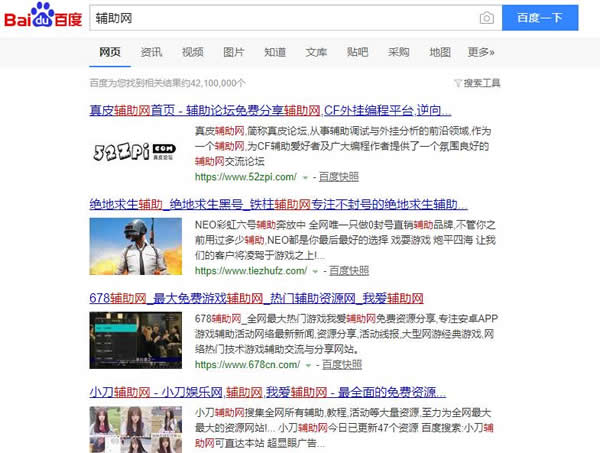Visit https://www.678cn.com/ URL
The image size is (600, 453).
[x=248, y=365]
